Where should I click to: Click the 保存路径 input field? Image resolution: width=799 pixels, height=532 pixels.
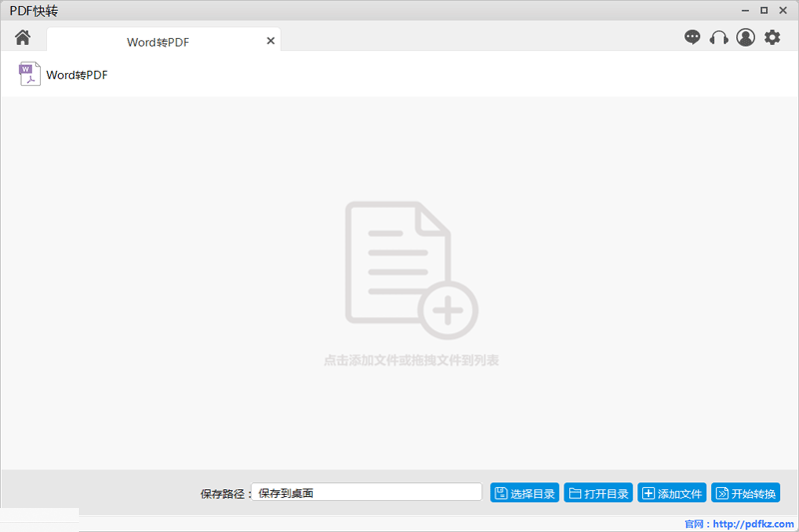(367, 492)
